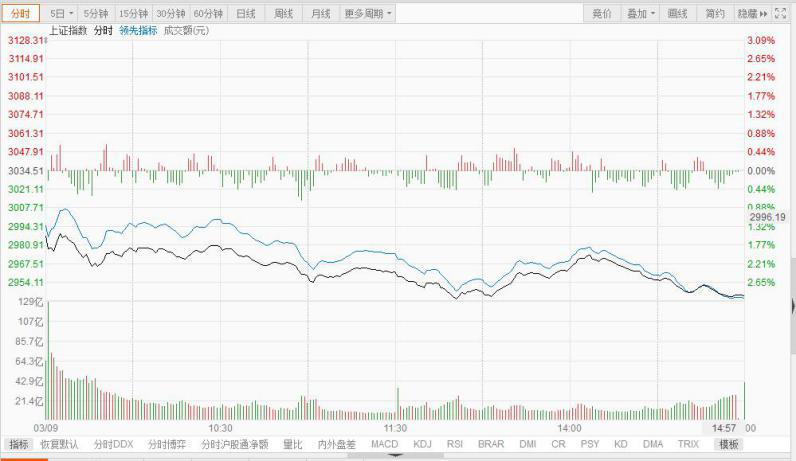Select the 分时博弈 indicator
The image size is (796, 461).
[x=167, y=444]
